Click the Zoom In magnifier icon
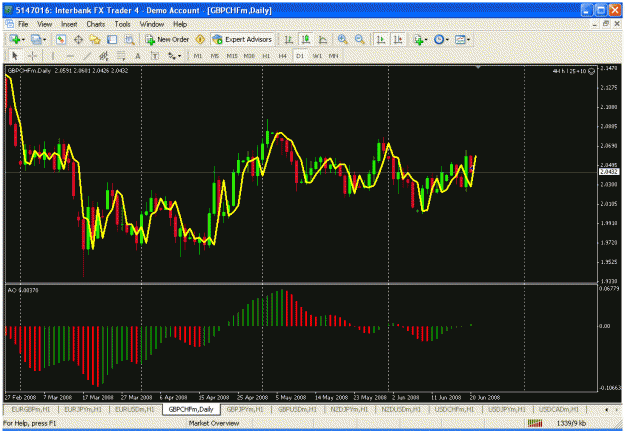 pos(342,39)
